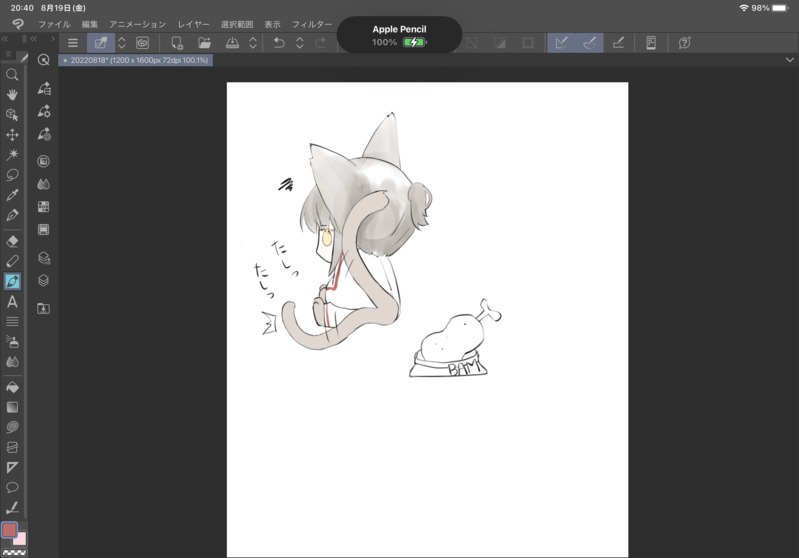
Task: Select the Zoom magnifier tool
Action: pos(12,75)
